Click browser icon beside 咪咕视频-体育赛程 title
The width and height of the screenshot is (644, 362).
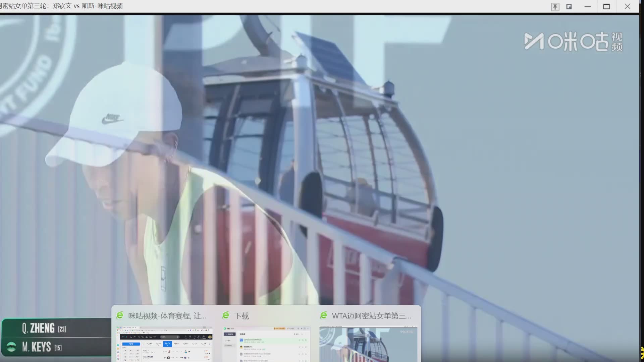120,315
